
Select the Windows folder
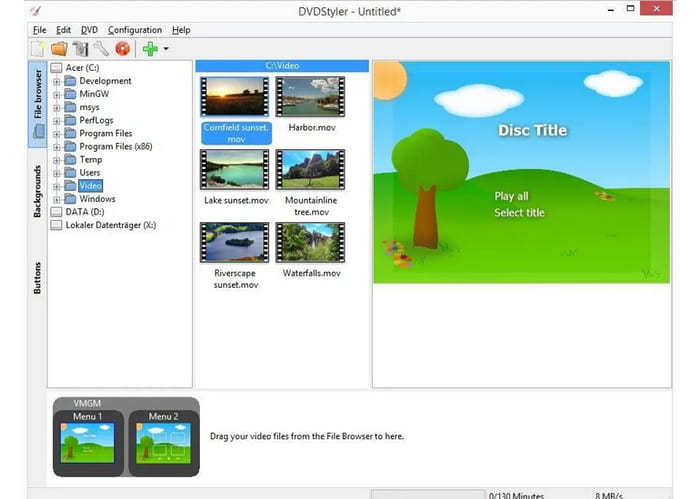(x=97, y=199)
